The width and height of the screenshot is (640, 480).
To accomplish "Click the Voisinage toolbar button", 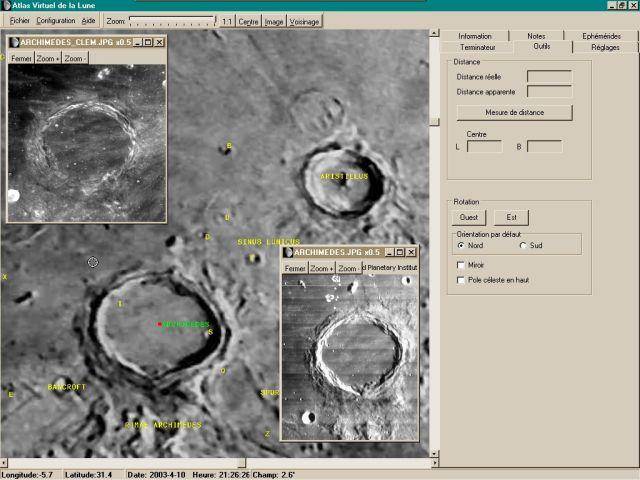I will point(304,22).
